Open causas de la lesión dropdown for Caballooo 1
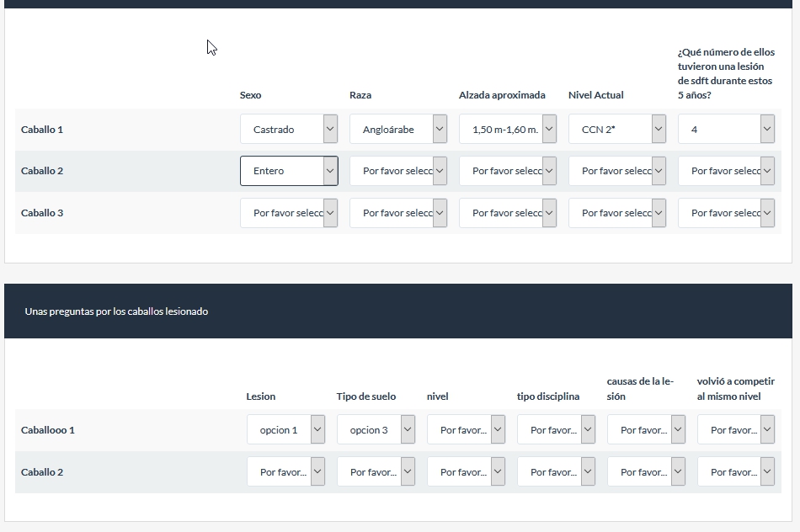The height and width of the screenshot is (532, 800). (646, 430)
